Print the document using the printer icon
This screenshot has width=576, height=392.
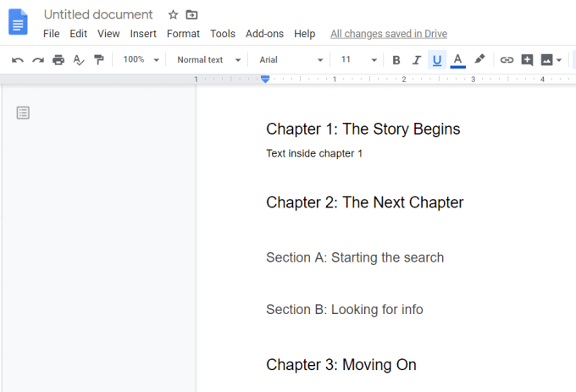coord(58,60)
